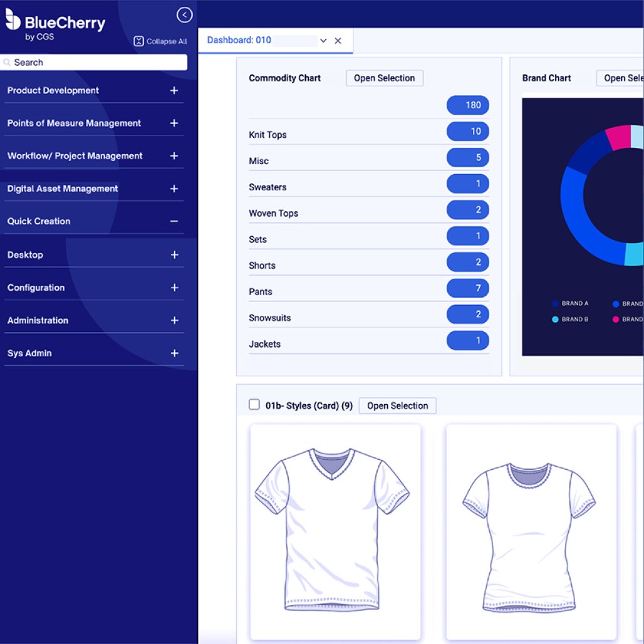Close the Dashboard: 010 tab

338,41
